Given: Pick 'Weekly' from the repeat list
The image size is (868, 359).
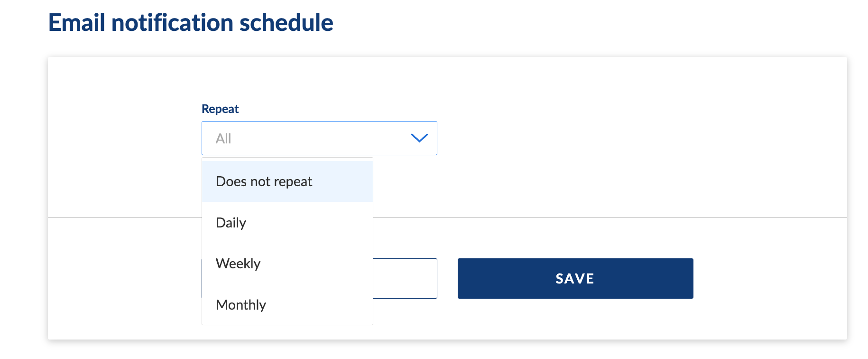Looking at the screenshot, I should 287,264.
